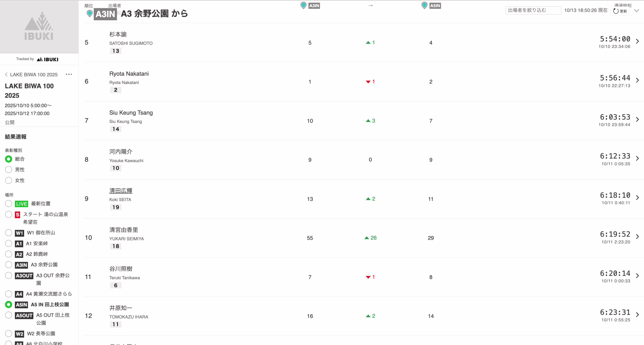Click the red S start badge icon
This screenshot has width=644, height=345.
[x=18, y=215]
